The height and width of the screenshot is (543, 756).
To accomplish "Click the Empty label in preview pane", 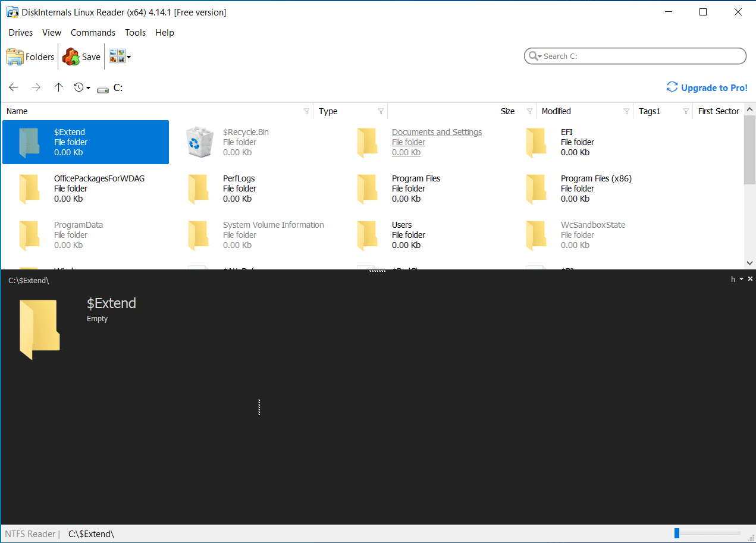I will pyautogui.click(x=97, y=318).
